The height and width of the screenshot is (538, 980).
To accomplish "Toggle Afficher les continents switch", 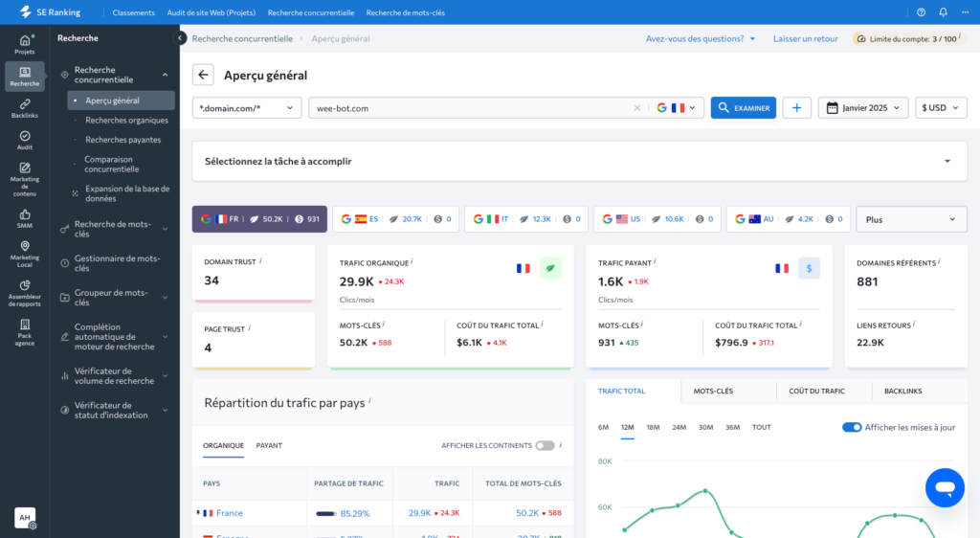I will [x=545, y=445].
